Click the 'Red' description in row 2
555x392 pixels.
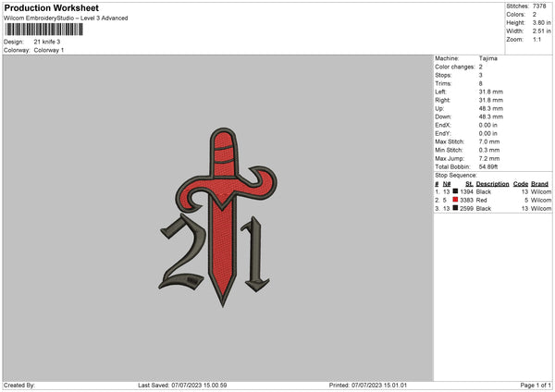point(482,201)
